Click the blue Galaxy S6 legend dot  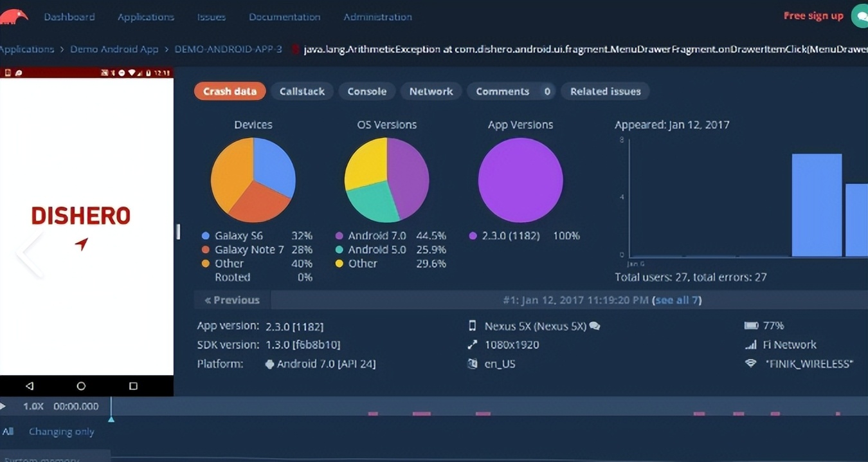point(206,236)
